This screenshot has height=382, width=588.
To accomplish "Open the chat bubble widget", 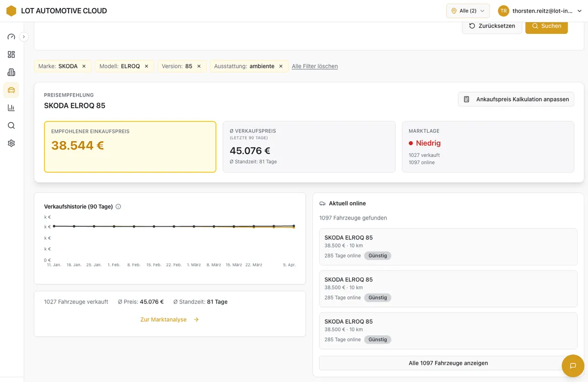I will tap(572, 366).
